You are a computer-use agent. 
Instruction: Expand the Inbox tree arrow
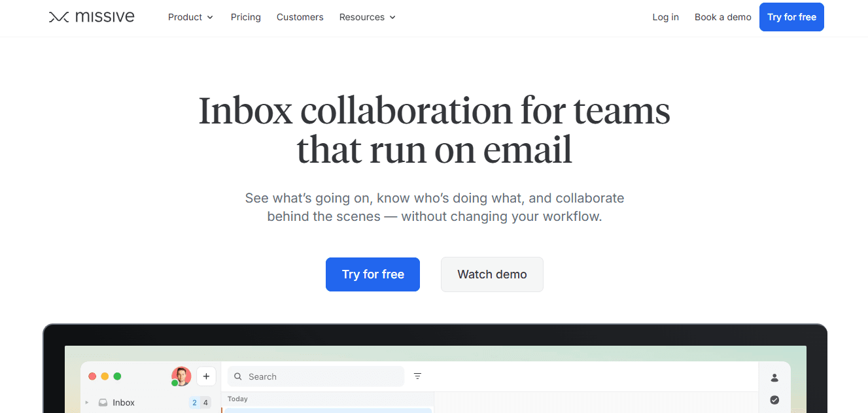click(x=87, y=403)
